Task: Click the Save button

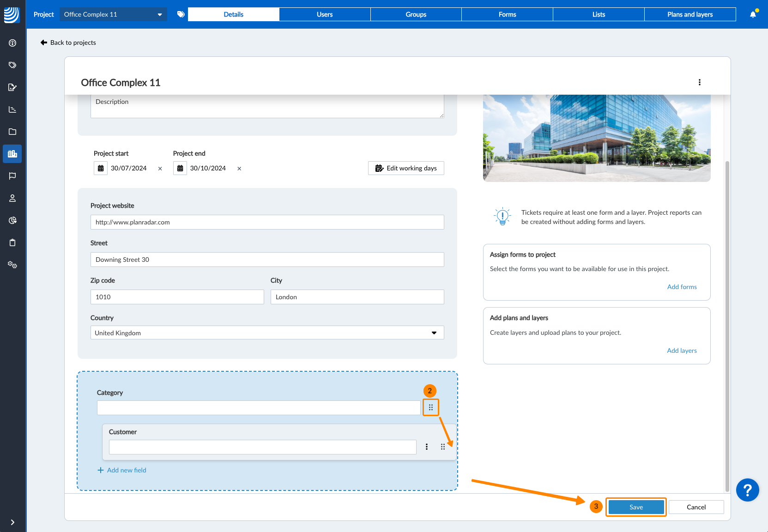Action: pyautogui.click(x=636, y=507)
